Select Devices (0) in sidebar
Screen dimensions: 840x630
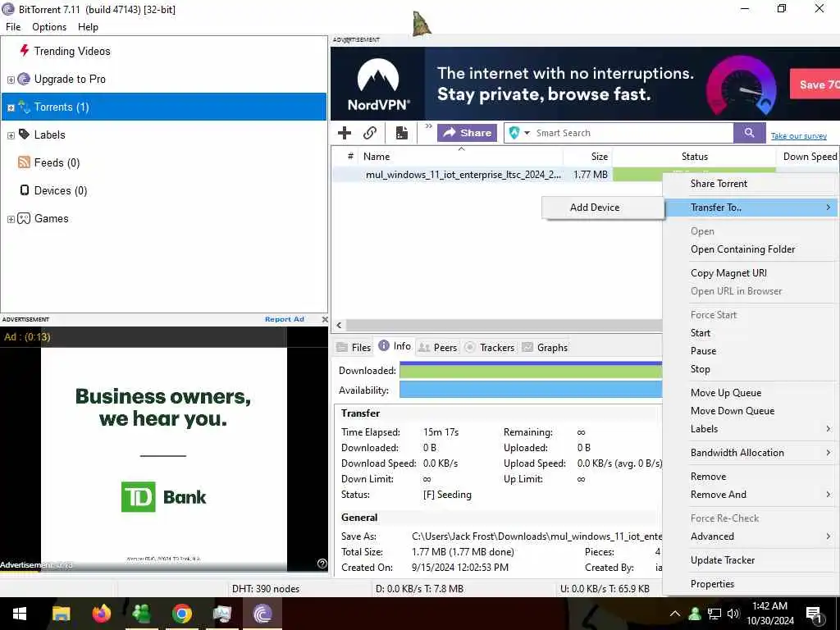[61, 190]
